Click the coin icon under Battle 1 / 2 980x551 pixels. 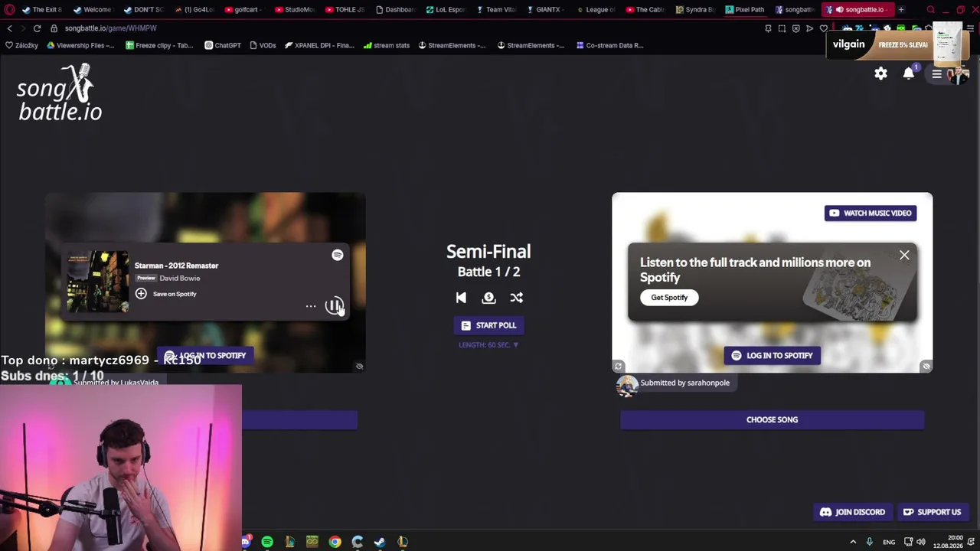488,298
